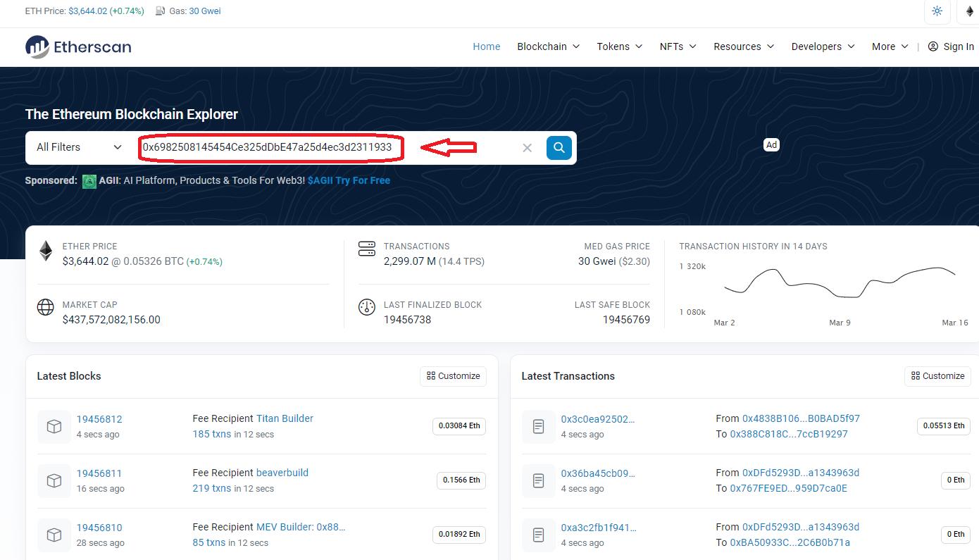The height and width of the screenshot is (560, 979).
Task: Click the block cube icon for 19456810
Action: click(54, 535)
